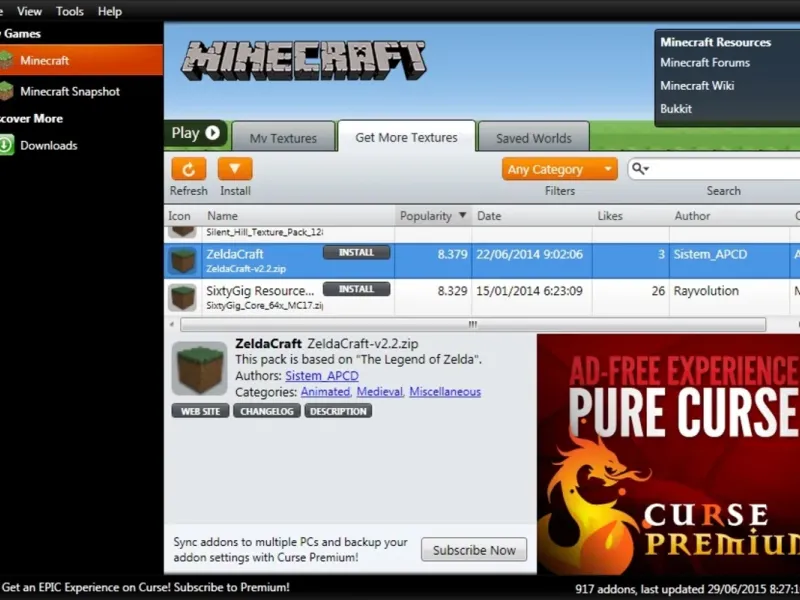Click 917 addons status bar text

click(x=687, y=589)
